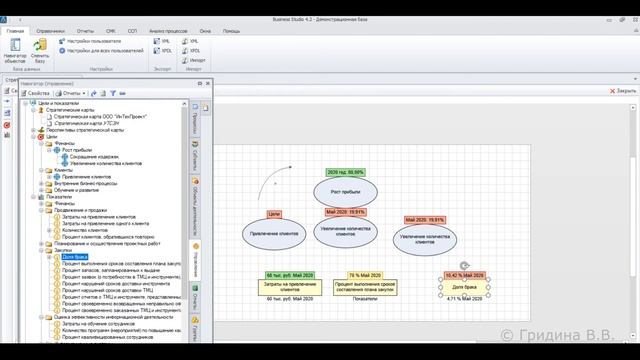This screenshot has height=360, width=640.
Task: Choose XPDL in the Экспорт group
Action: point(162,51)
